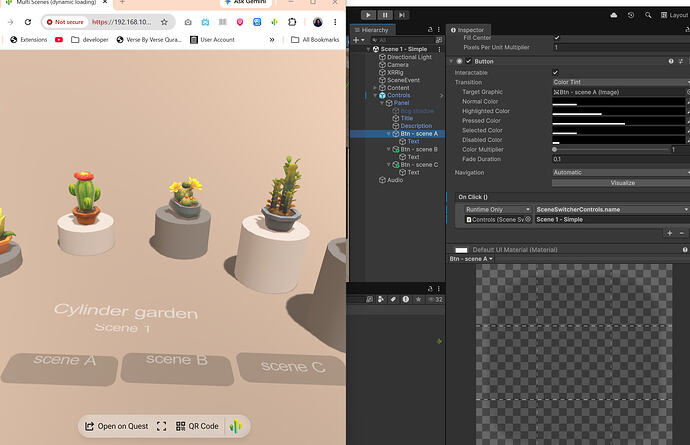This screenshot has height=445, width=690.
Task: Click the Visualize button
Action: [x=622, y=183]
